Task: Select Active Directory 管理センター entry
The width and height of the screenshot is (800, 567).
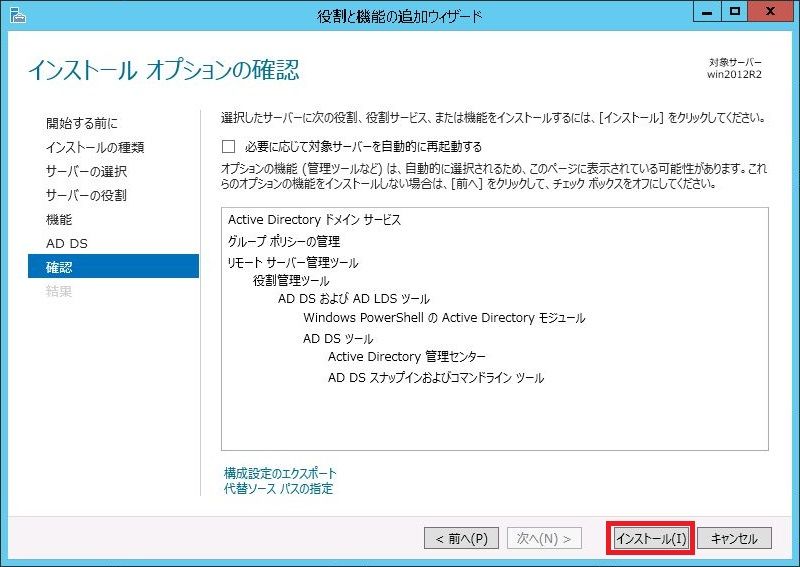Action: click(x=407, y=357)
